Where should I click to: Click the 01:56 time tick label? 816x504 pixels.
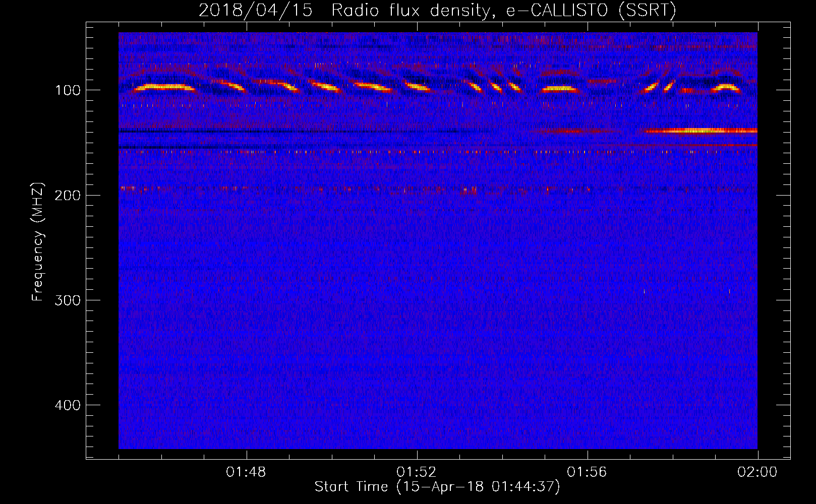point(587,472)
